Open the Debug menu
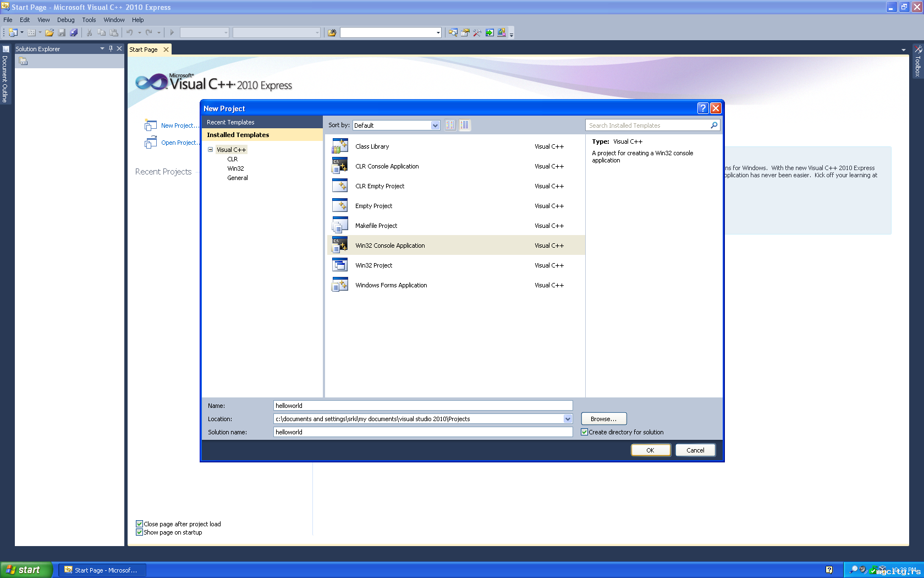Screen dimensions: 924x578 coord(66,20)
